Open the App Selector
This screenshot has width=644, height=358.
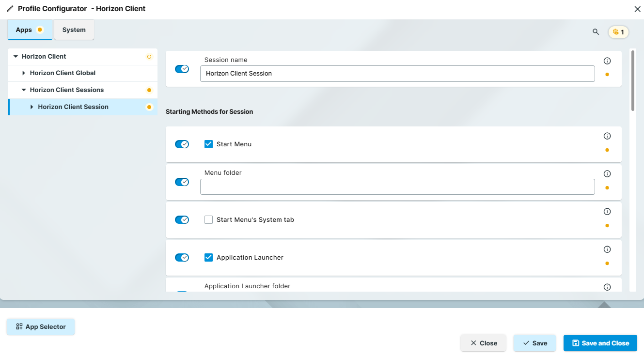(41, 327)
